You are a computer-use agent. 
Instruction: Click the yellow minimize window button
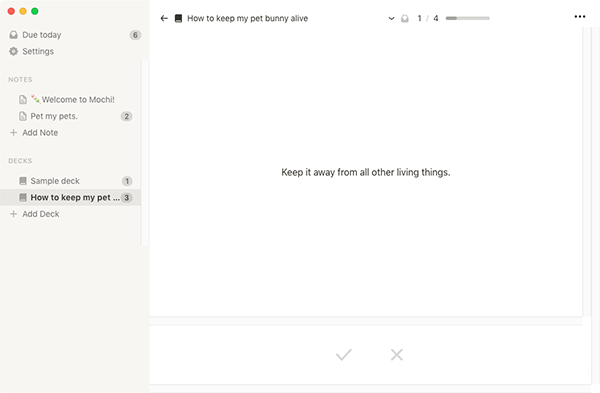pos(23,11)
